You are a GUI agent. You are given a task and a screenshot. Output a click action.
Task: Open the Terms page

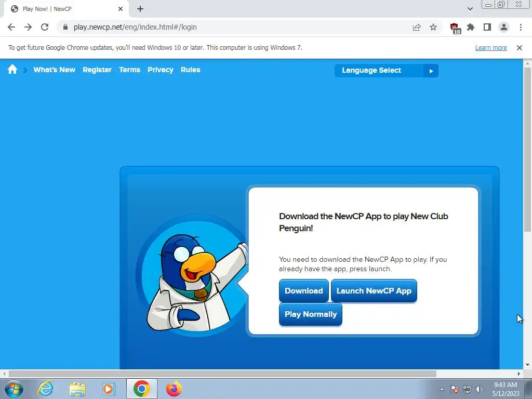[x=129, y=70]
